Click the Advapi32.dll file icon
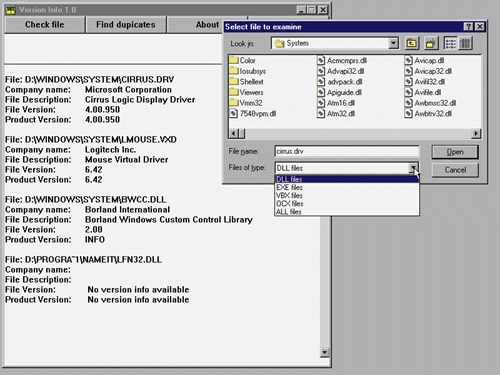Screen dimensions: 500x375 tap(321, 71)
